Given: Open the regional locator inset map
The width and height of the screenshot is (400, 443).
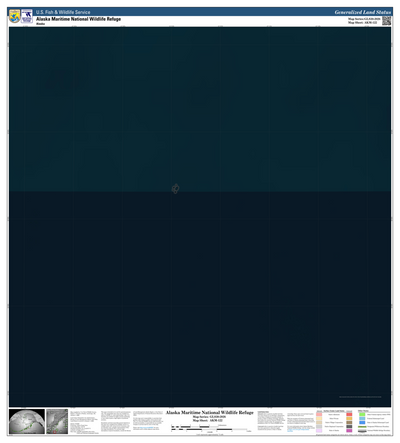Looking at the screenshot, I should 57,422.
